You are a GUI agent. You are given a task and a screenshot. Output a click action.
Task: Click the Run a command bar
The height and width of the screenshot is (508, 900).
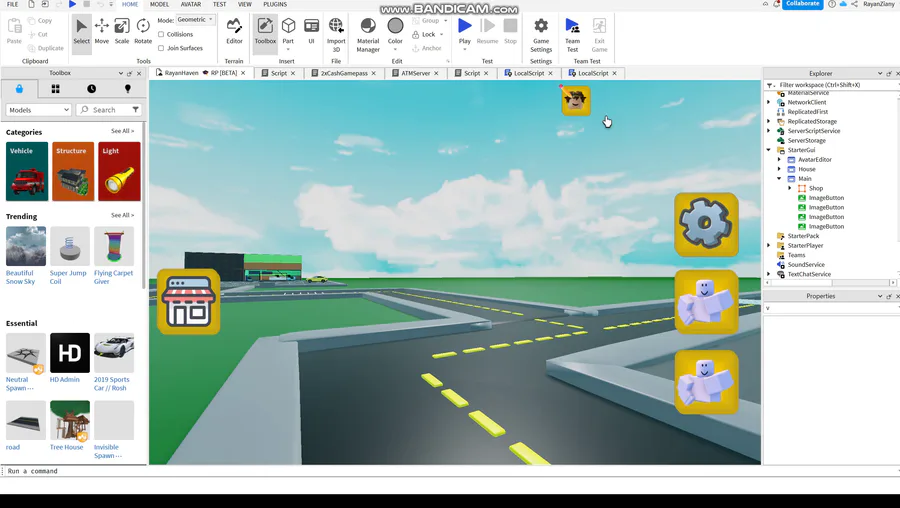448,471
